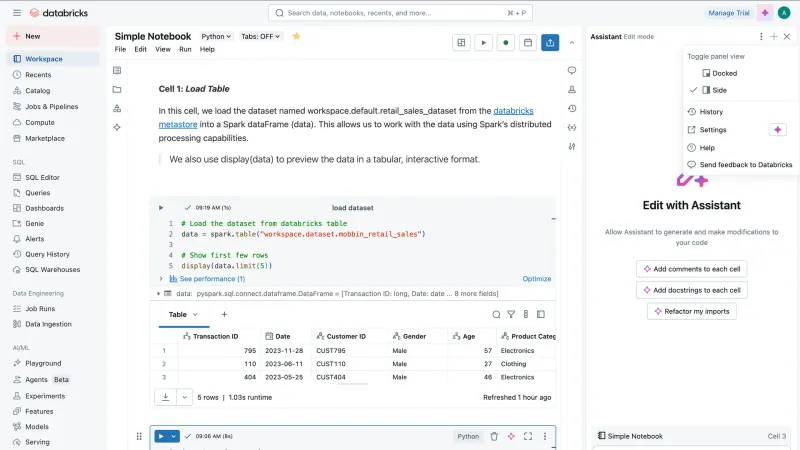Open the View menu
The image size is (800, 450).
pos(163,49)
